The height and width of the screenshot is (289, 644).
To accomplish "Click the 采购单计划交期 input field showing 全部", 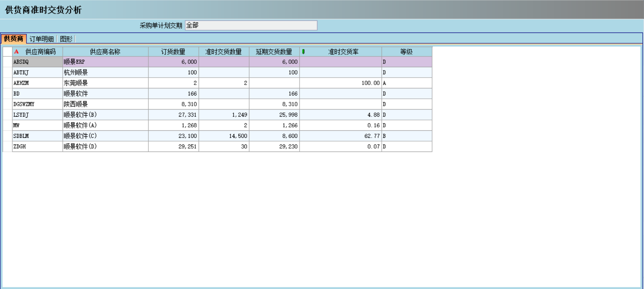I will (x=251, y=26).
